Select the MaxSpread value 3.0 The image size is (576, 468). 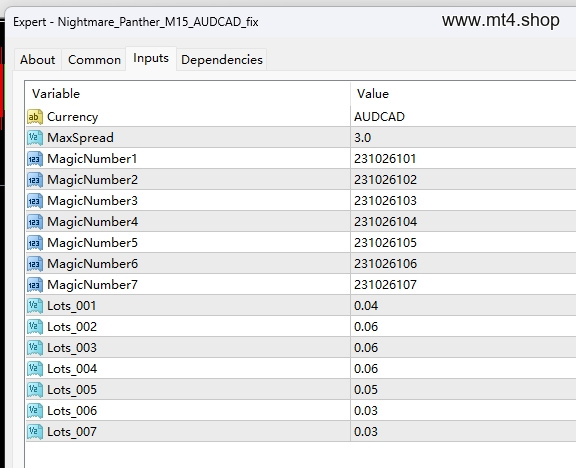(x=363, y=138)
